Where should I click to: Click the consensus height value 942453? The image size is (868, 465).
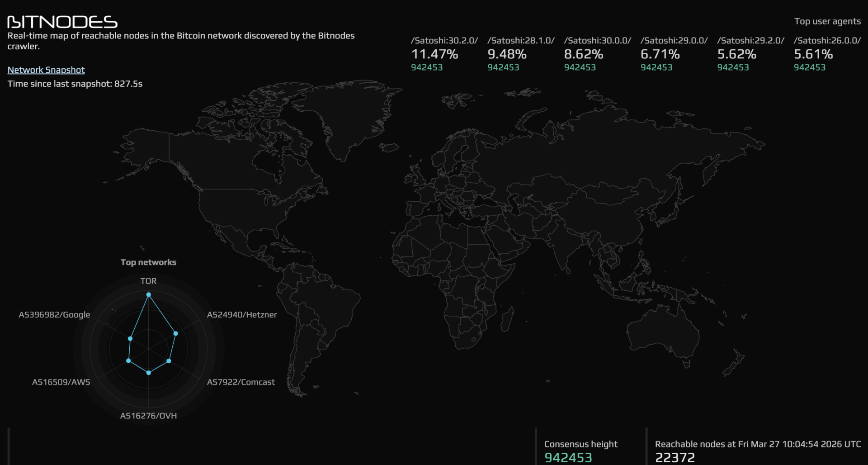pyautogui.click(x=568, y=458)
